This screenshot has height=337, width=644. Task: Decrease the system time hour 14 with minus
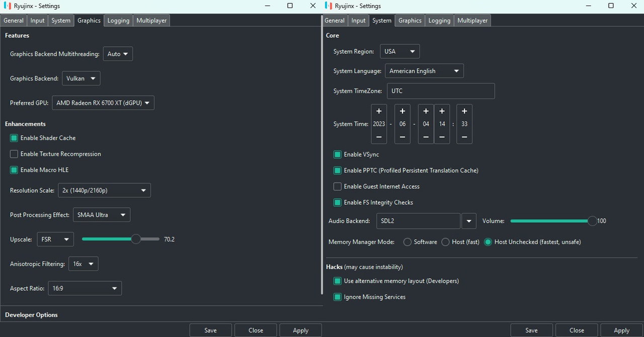442,137
